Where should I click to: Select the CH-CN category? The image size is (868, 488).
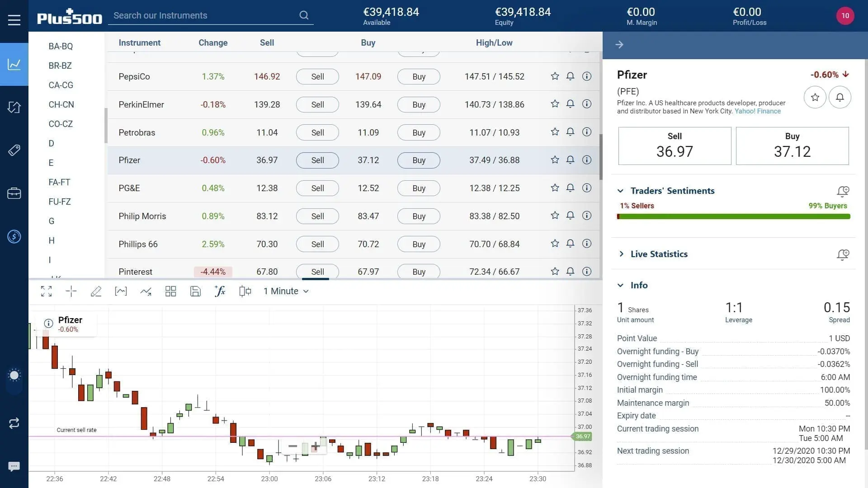(x=61, y=104)
